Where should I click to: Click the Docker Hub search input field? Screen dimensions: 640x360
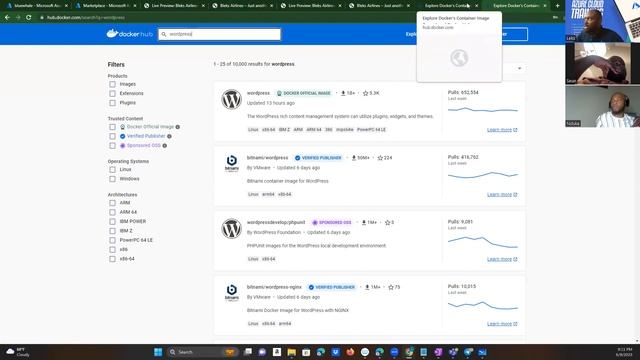pos(220,34)
